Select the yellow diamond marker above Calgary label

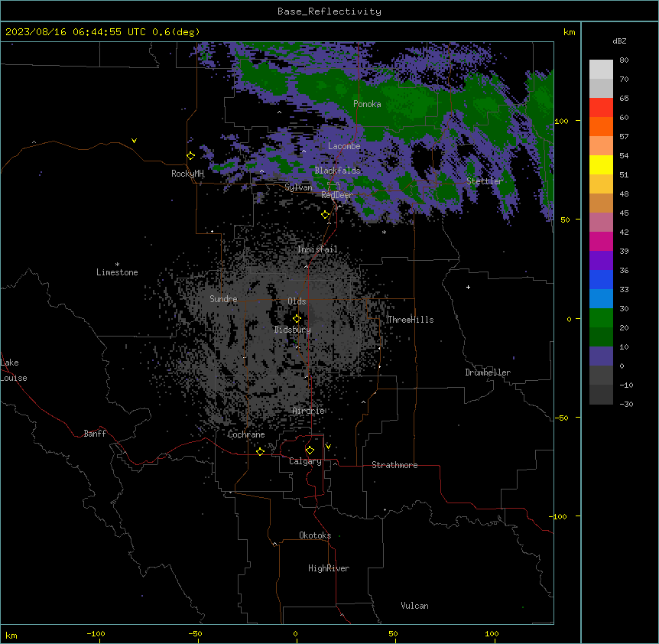coord(310,450)
